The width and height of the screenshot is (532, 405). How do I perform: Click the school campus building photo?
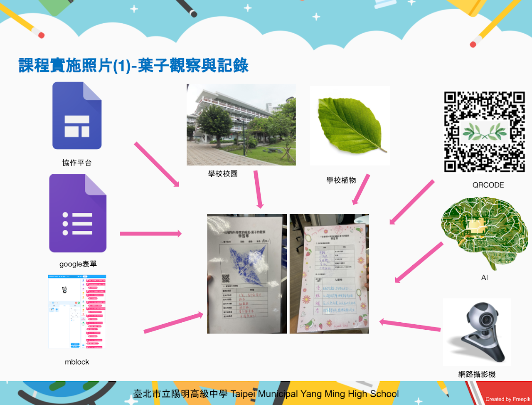tap(241, 125)
